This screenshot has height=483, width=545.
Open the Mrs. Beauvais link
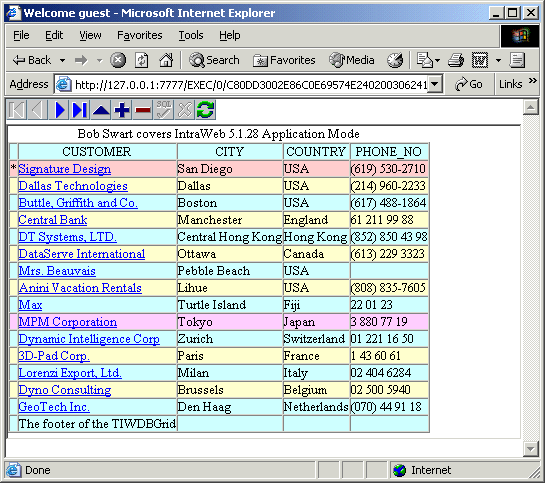click(x=57, y=271)
